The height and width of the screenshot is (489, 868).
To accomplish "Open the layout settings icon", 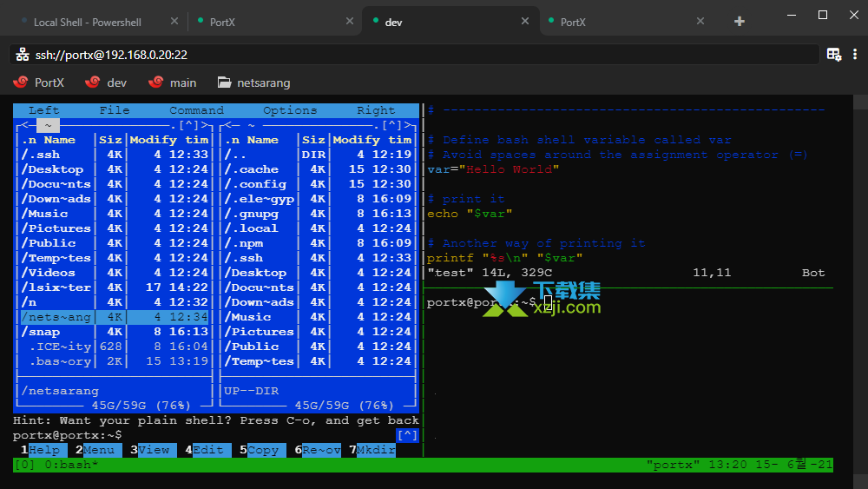I will point(833,54).
